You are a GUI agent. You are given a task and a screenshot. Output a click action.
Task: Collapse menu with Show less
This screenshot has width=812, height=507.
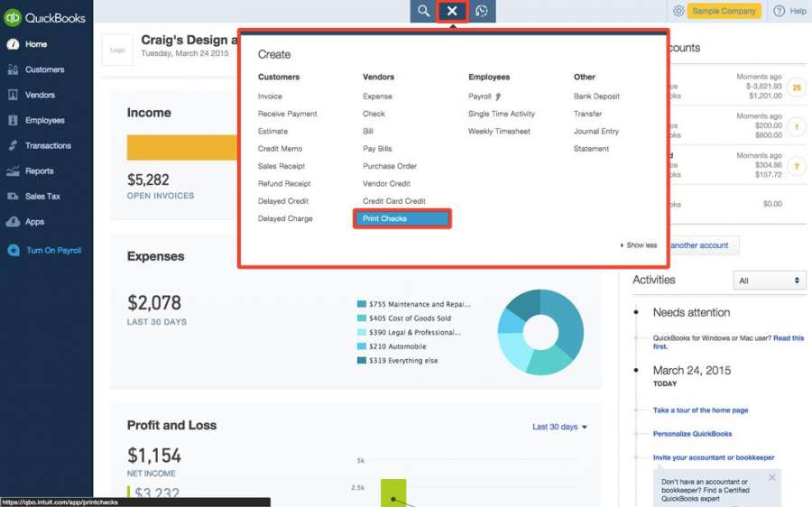tap(639, 245)
